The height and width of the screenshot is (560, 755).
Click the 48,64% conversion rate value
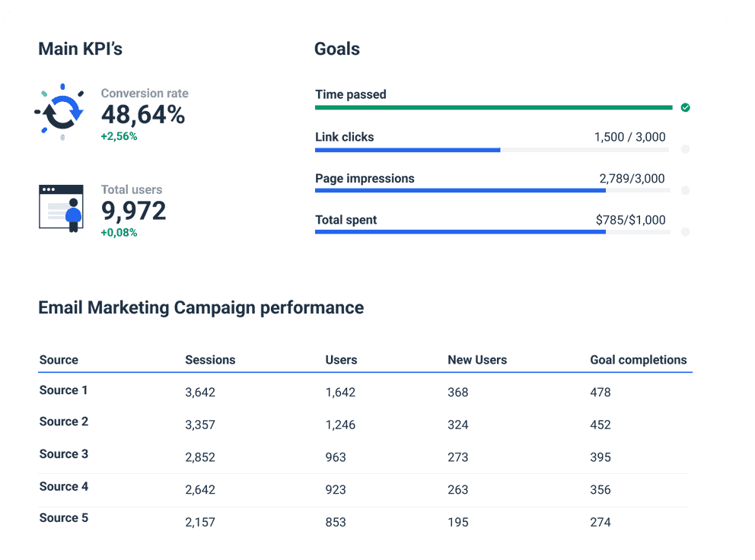pyautogui.click(x=143, y=115)
